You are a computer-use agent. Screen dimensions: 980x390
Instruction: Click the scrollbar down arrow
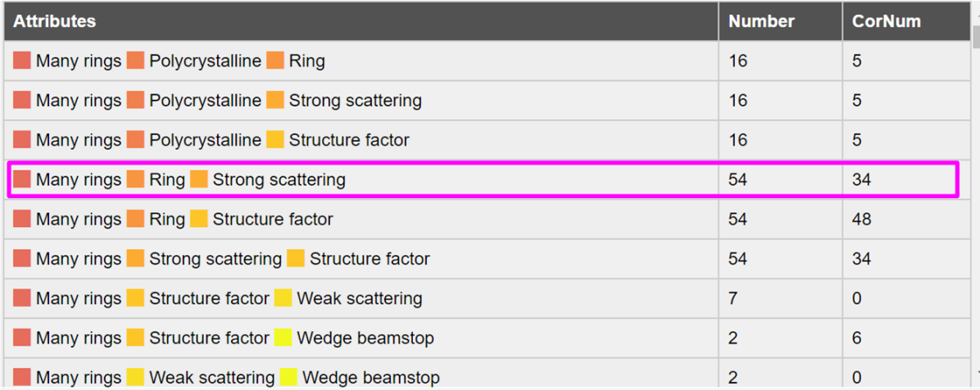pos(976,374)
